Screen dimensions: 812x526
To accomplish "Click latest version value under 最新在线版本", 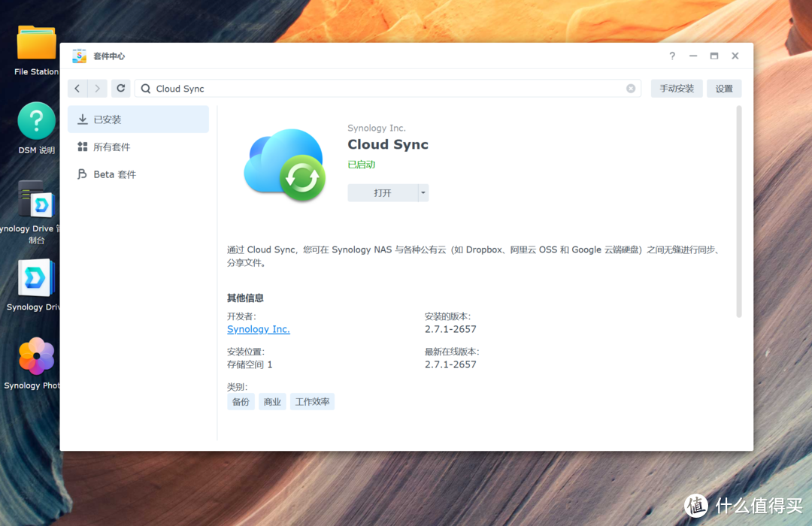I will coord(450,364).
